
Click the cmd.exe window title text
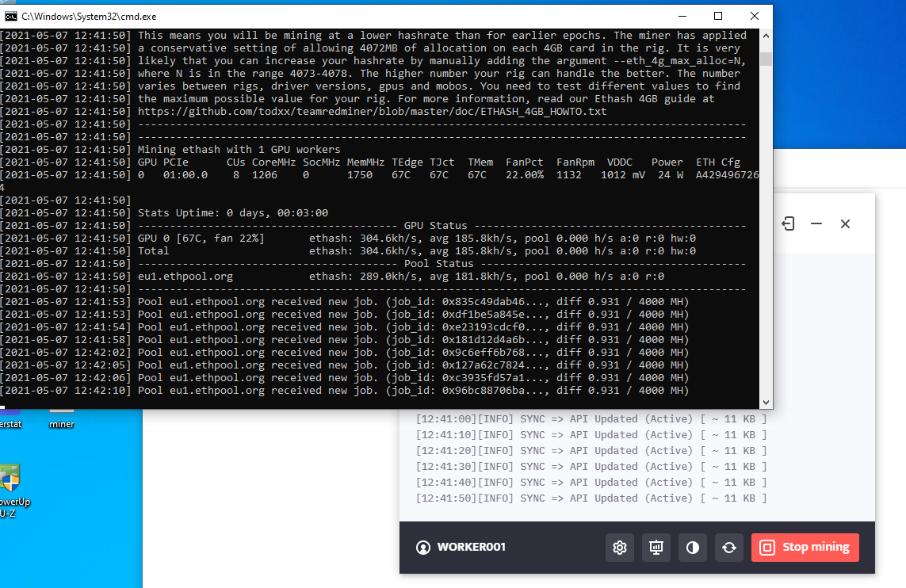coord(89,16)
